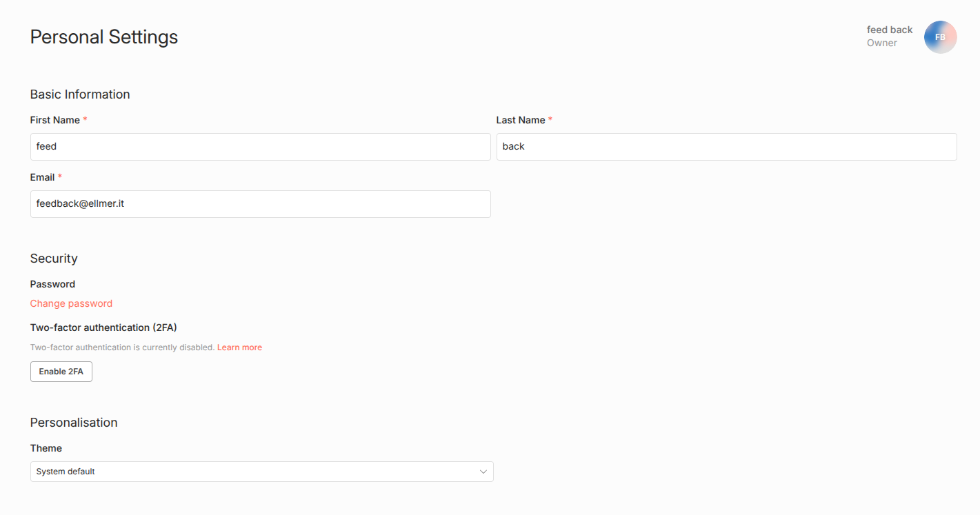Focus the Last Name input field

pyautogui.click(x=726, y=147)
